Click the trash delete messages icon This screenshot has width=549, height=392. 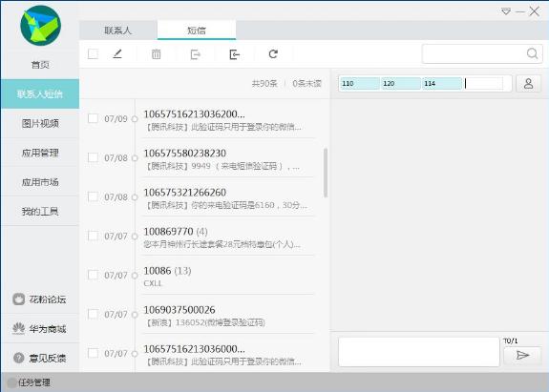(157, 54)
